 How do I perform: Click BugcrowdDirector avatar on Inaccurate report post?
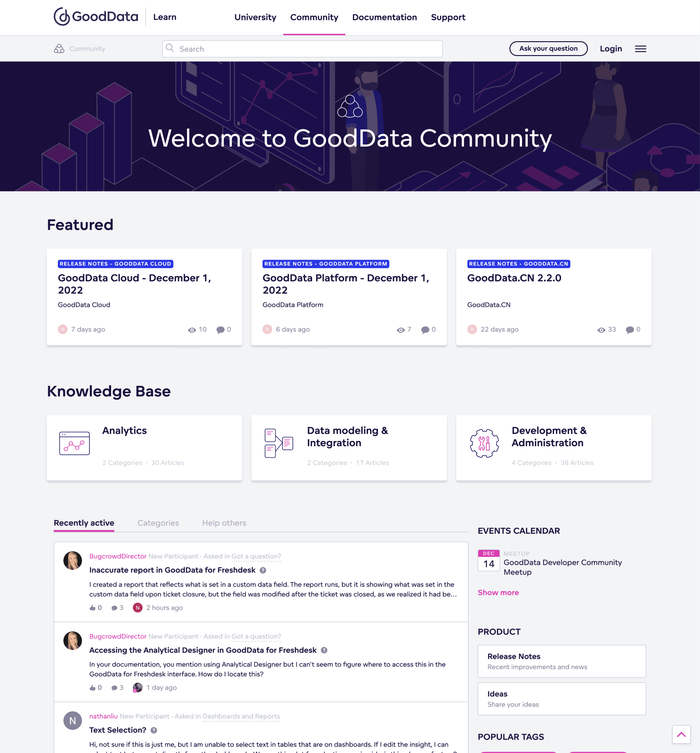click(73, 561)
